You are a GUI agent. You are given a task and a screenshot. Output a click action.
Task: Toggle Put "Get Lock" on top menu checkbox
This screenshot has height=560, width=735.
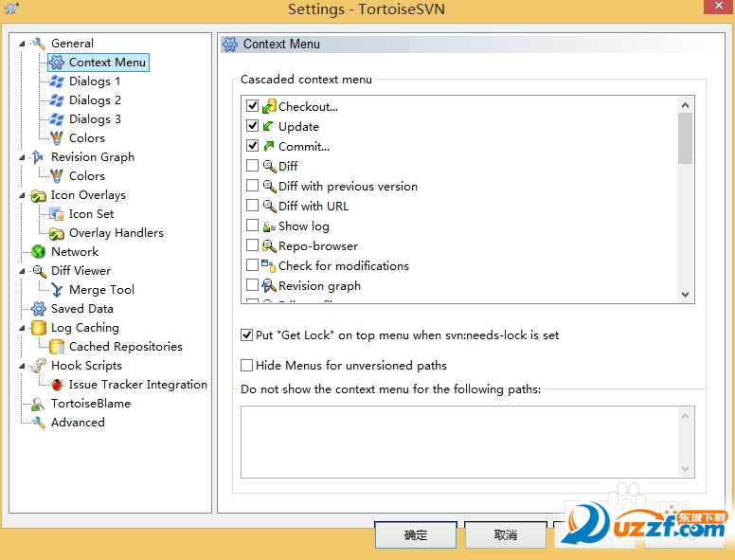pos(246,334)
